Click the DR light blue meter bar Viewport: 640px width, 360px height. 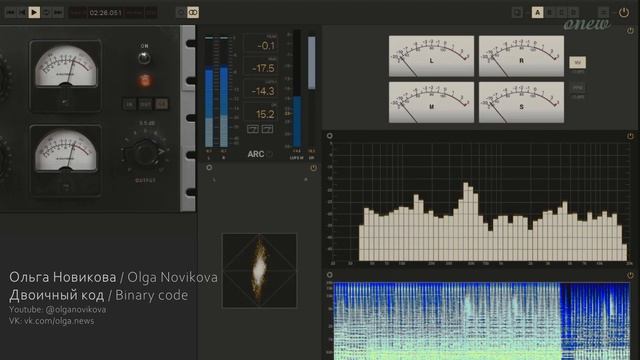coord(311,62)
